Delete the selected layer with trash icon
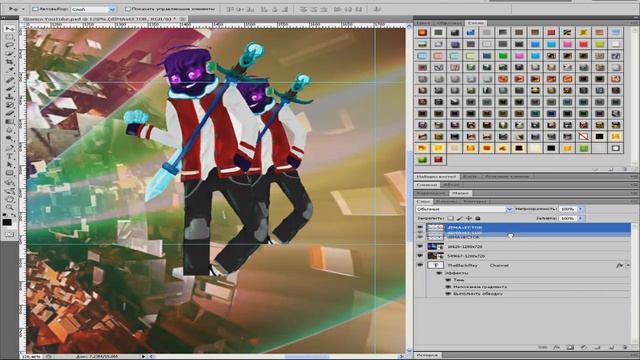 (625, 347)
